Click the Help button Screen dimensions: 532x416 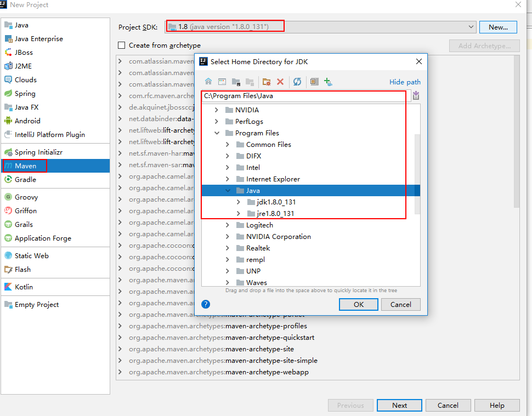[497, 405]
